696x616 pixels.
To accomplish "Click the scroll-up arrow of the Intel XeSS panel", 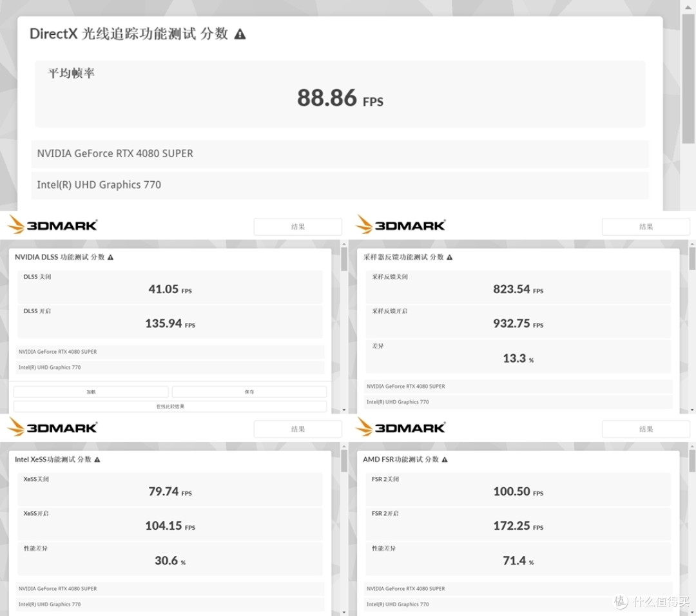I will tap(344, 446).
